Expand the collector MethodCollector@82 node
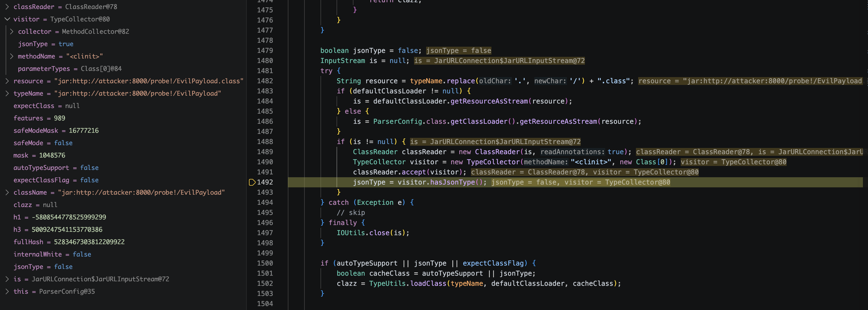Image resolution: width=868 pixels, height=310 pixels. (12, 32)
